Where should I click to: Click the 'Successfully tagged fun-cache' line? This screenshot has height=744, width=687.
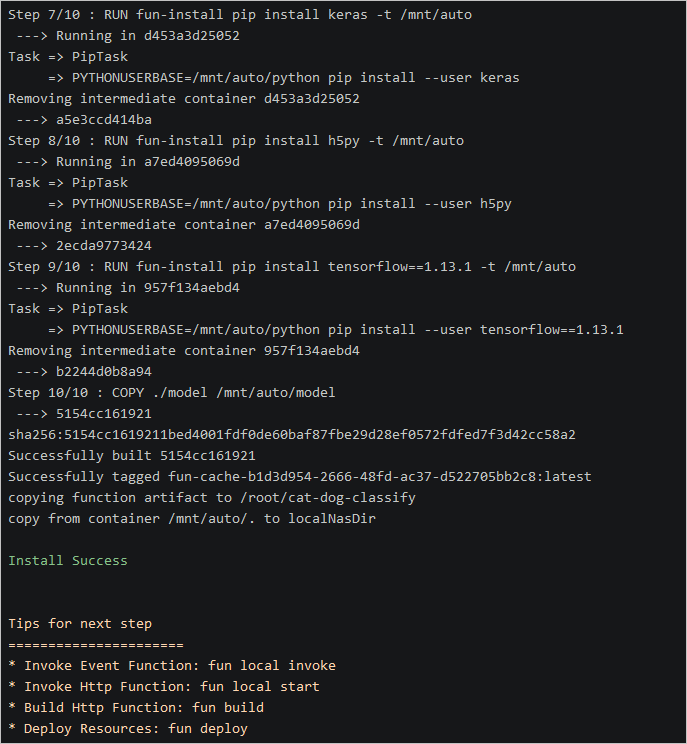(x=300, y=477)
